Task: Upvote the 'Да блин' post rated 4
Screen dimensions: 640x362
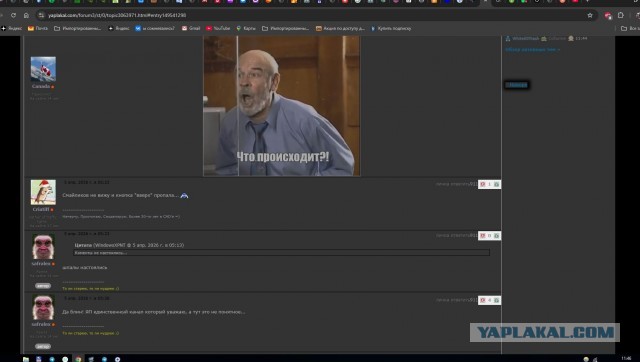Action: coord(497,300)
